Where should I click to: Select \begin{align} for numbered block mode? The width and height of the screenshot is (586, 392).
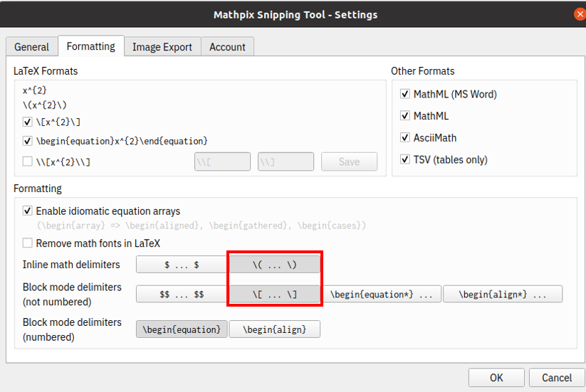[274, 329]
